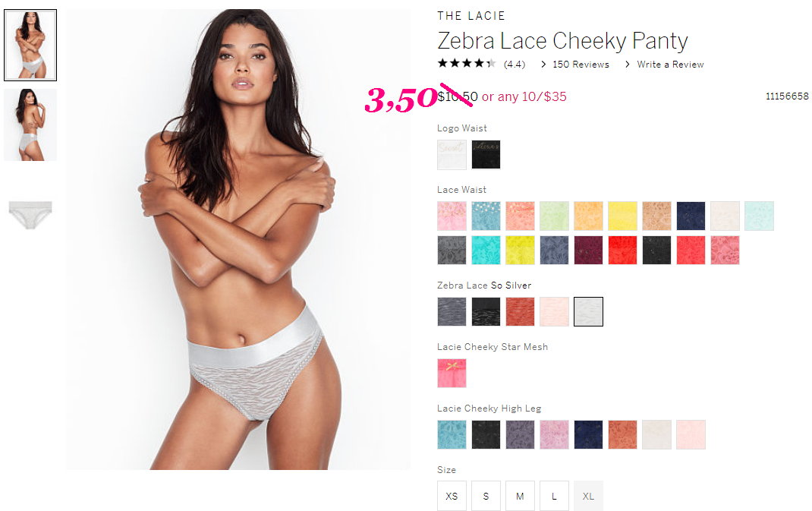Image resolution: width=812 pixels, height=511 pixels.
Task: Pick the rust red Zebra Lace swatch
Action: coord(520,311)
